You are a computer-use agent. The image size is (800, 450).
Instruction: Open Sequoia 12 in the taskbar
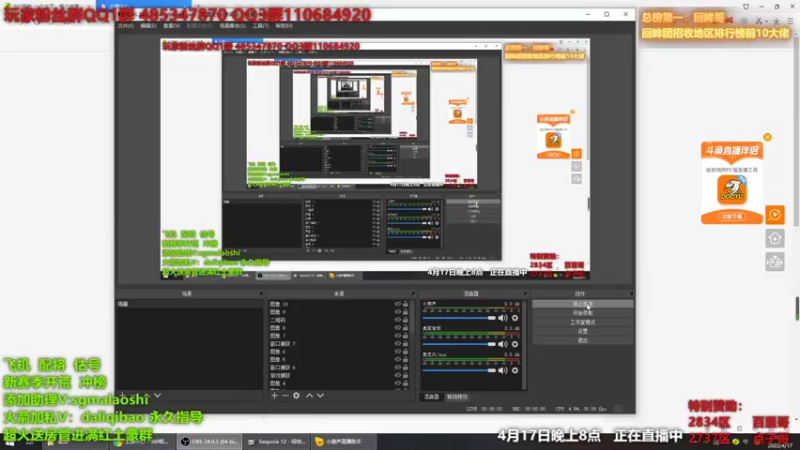277,441
